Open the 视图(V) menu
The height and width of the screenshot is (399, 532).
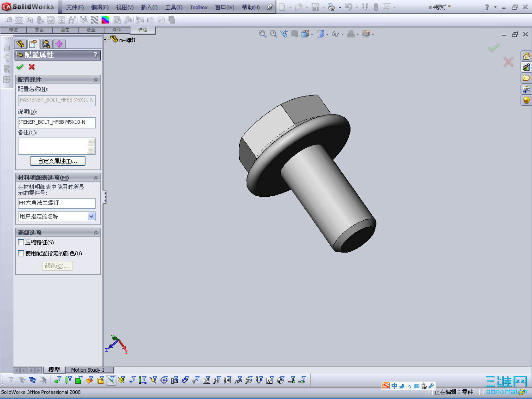coord(125,7)
